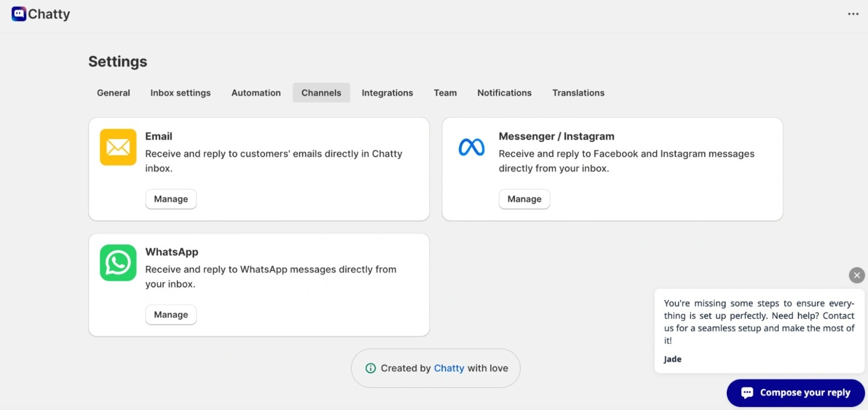This screenshot has height=410, width=868.
Task: Click the "You're missing some steps" message
Action: pyautogui.click(x=759, y=322)
